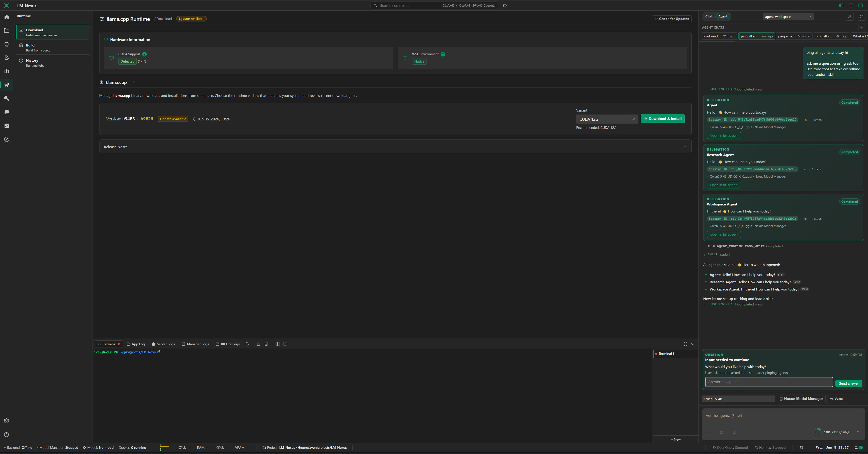Switch to the Manager Logs tab
The image size is (868, 454).
point(195,344)
